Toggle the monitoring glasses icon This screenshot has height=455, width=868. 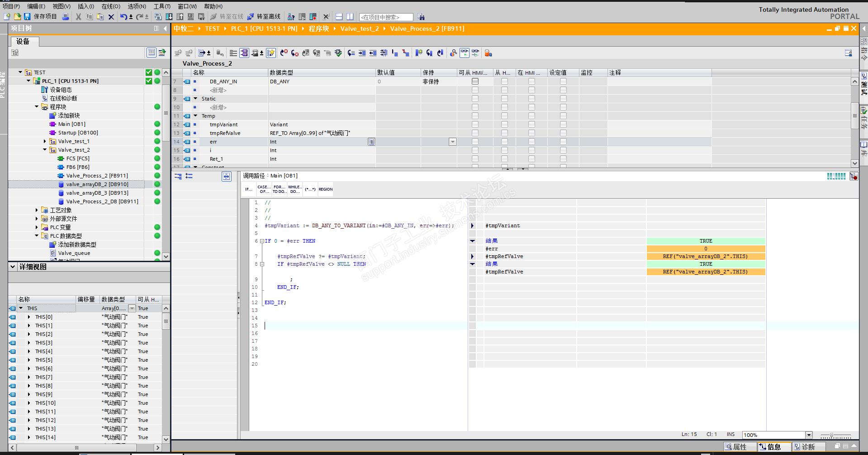coord(464,53)
